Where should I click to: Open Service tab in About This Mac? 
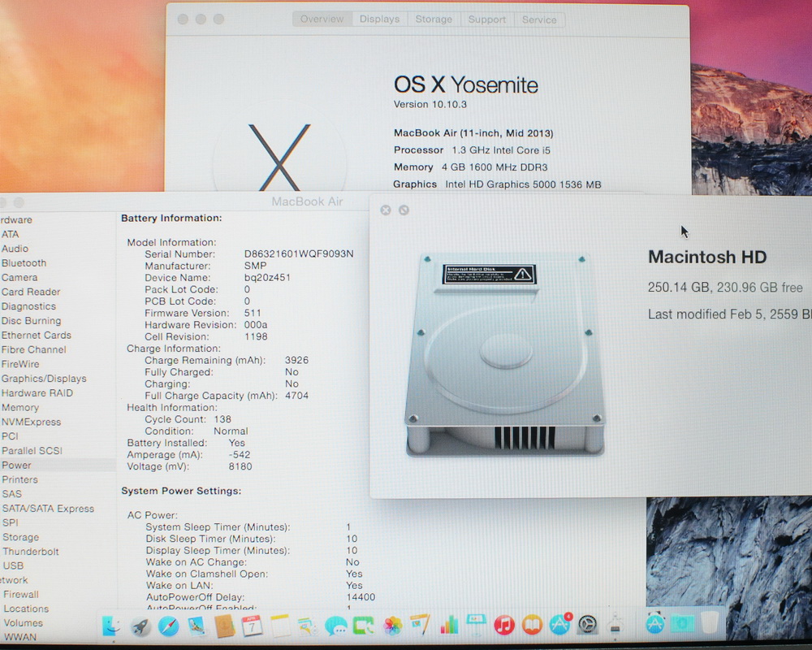(539, 19)
